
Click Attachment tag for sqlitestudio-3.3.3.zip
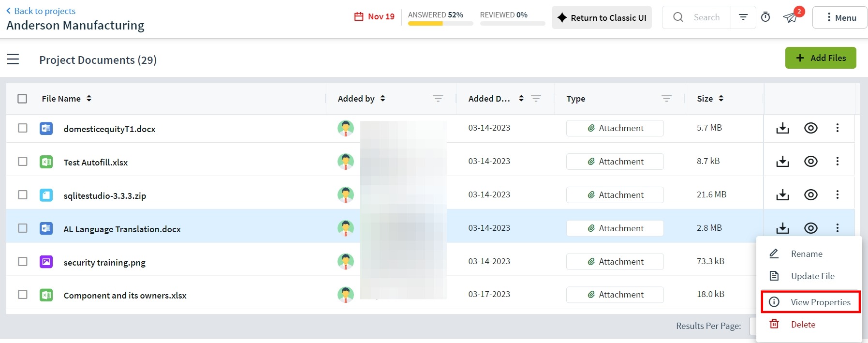(x=615, y=195)
